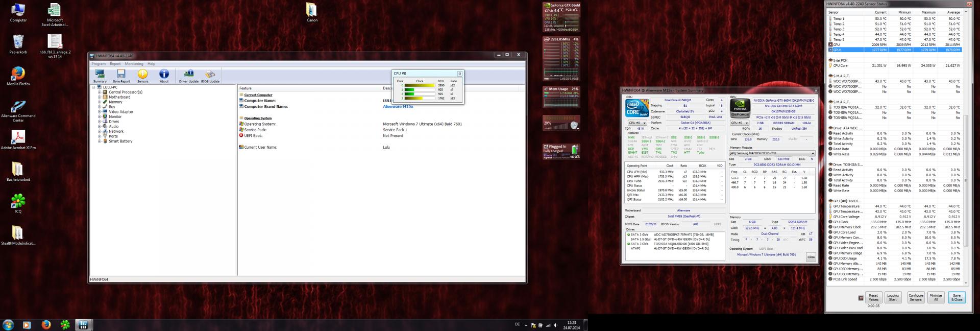Screen dimensions: 980x331
Task: Open the Canon folder on the desktop
Action: tap(312, 13)
